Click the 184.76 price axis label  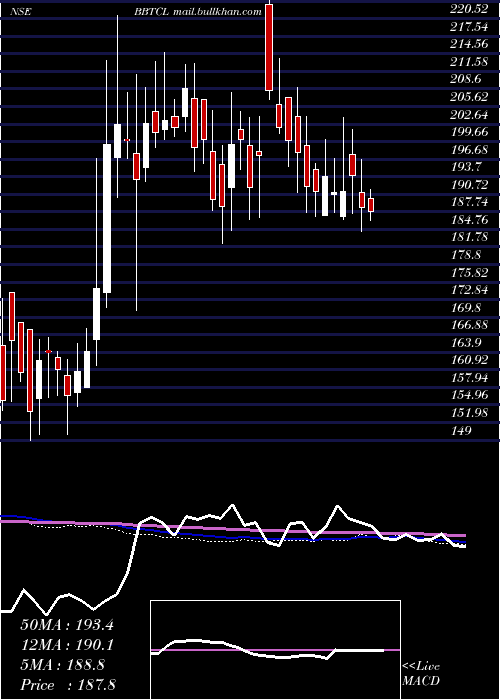coord(468,219)
